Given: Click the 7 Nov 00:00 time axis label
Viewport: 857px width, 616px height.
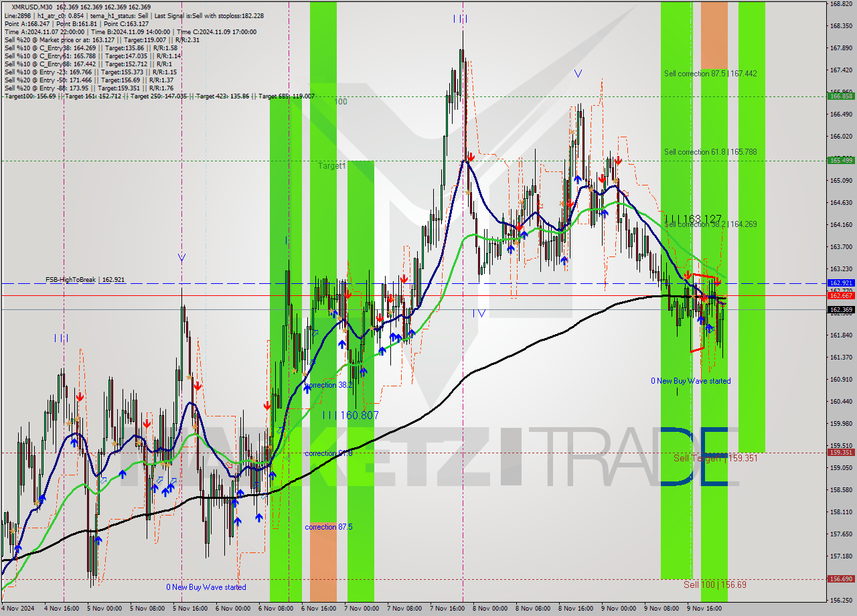Looking at the screenshot, I should [x=360, y=609].
